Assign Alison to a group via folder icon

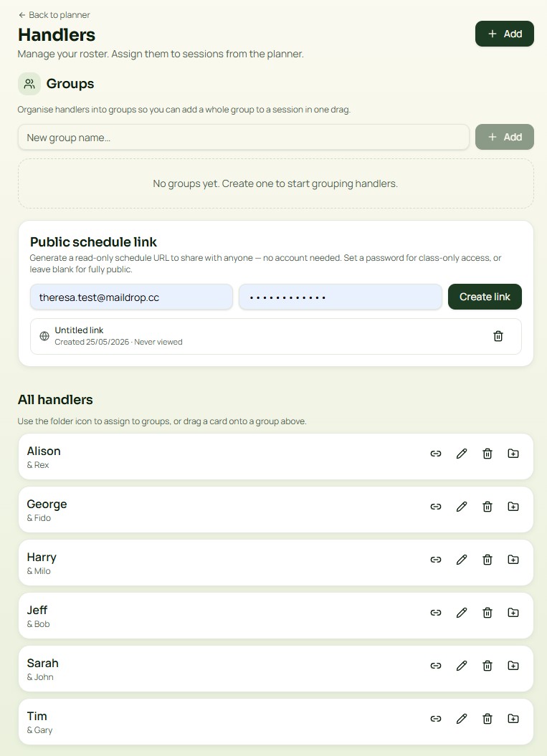513,453
